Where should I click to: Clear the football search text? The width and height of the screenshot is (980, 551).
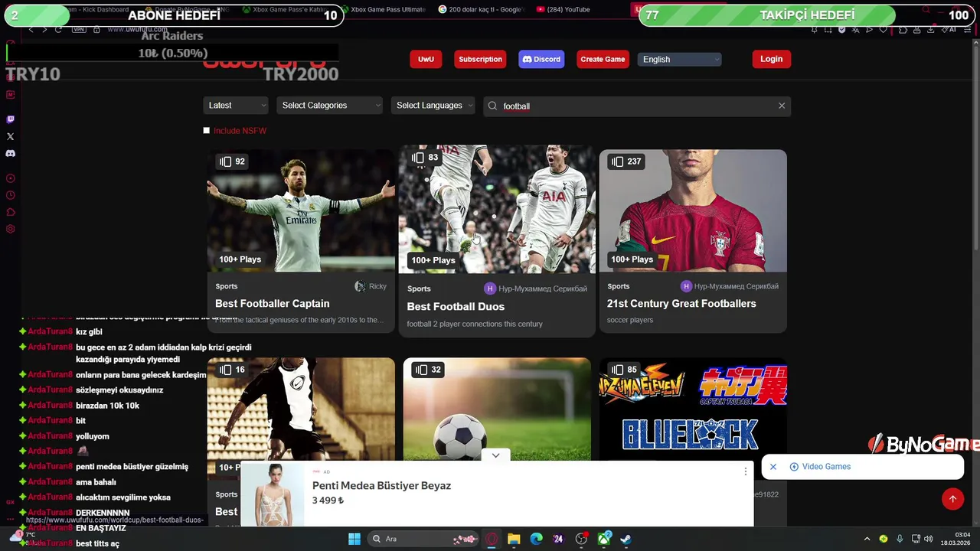point(782,106)
